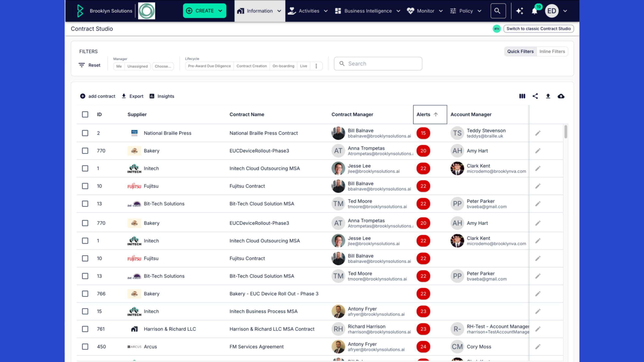Image resolution: width=644 pixels, height=362 pixels.
Task: Click edit pencil for FM Services Agreement
Action: coord(538,346)
